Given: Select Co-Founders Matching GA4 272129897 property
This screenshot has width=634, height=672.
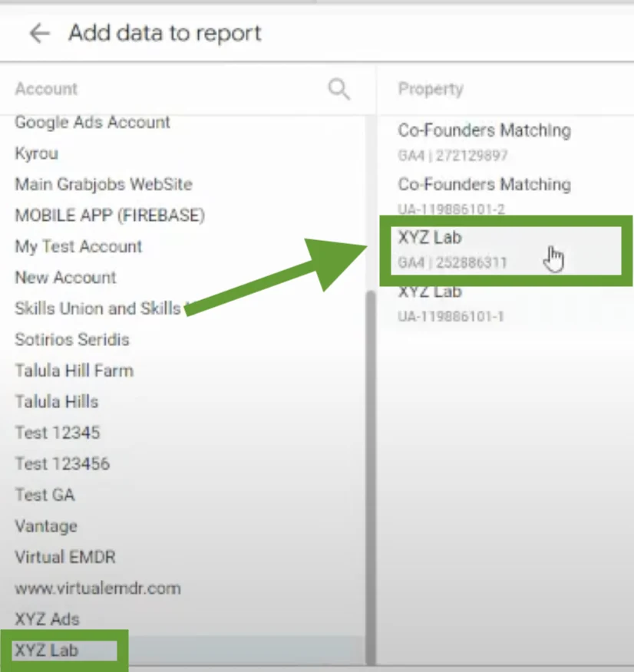Looking at the screenshot, I should (484, 142).
